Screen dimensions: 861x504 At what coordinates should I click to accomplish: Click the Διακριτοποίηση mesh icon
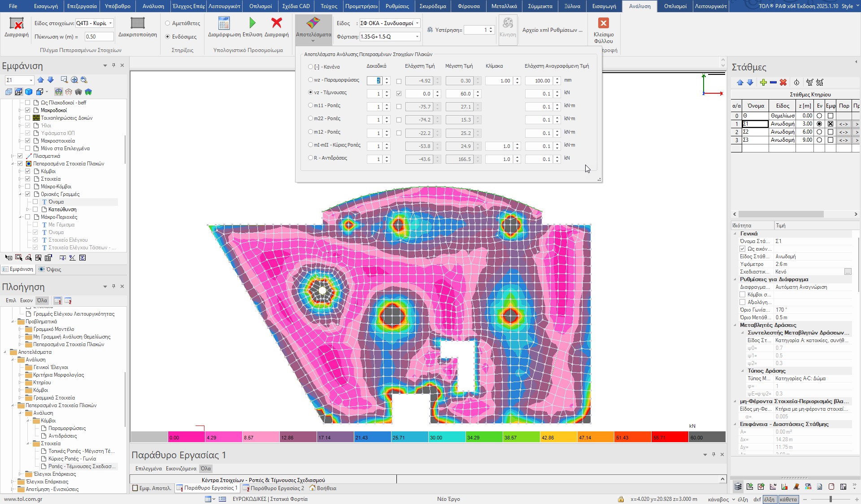[137, 23]
